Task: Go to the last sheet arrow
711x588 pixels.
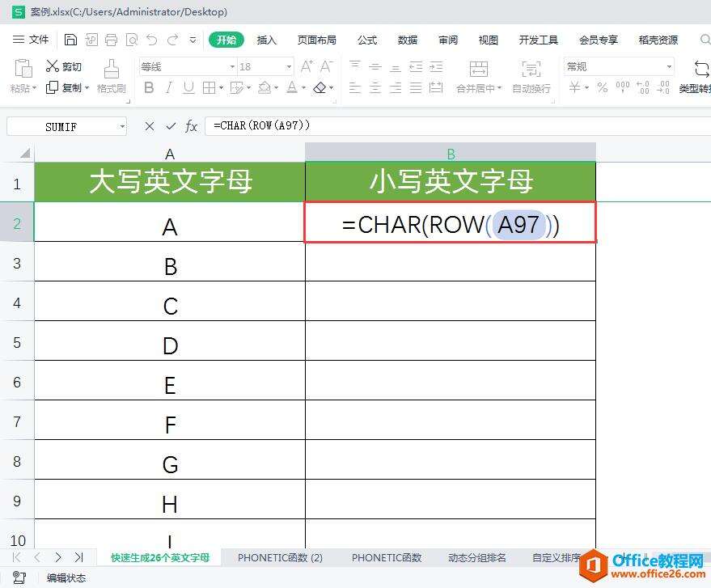Action: 79,557
